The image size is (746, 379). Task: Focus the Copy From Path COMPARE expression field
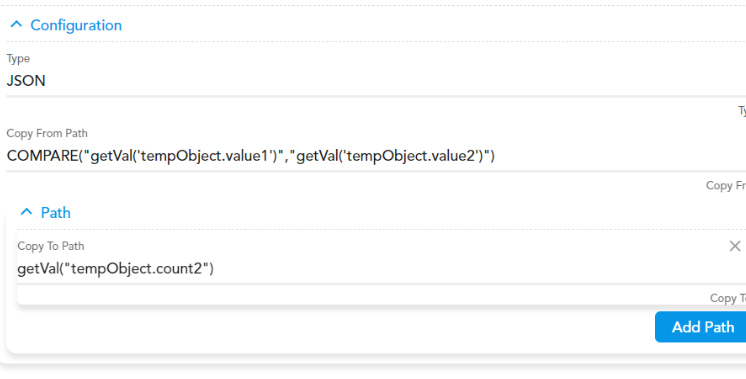coord(376,156)
